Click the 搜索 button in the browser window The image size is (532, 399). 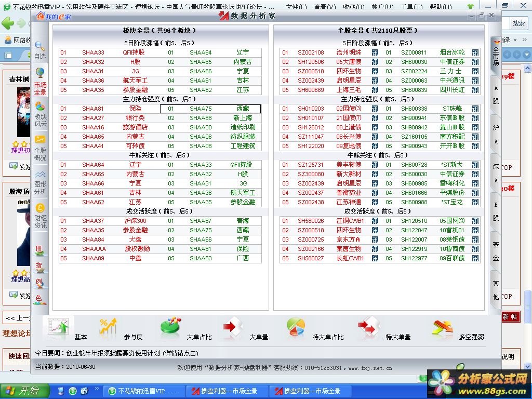click(x=518, y=23)
